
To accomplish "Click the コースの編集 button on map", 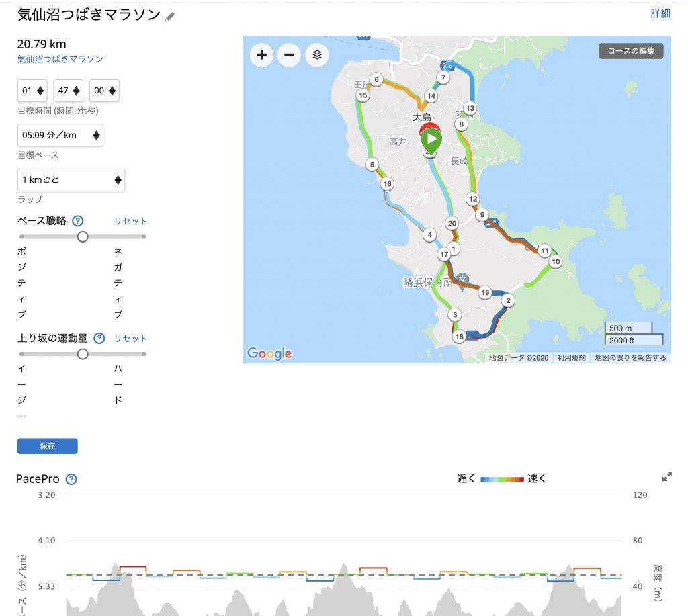I will click(631, 51).
